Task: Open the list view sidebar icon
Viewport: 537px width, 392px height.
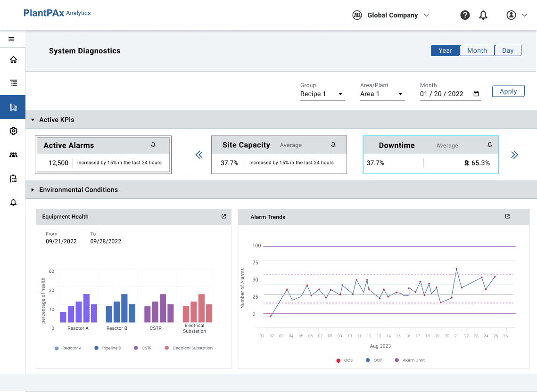Action: 13,83
